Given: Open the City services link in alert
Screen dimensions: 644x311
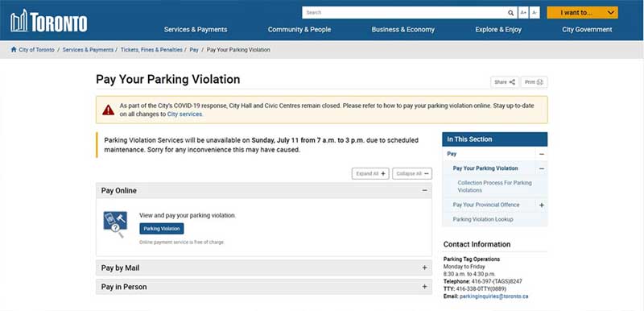Looking at the screenshot, I should pyautogui.click(x=184, y=114).
